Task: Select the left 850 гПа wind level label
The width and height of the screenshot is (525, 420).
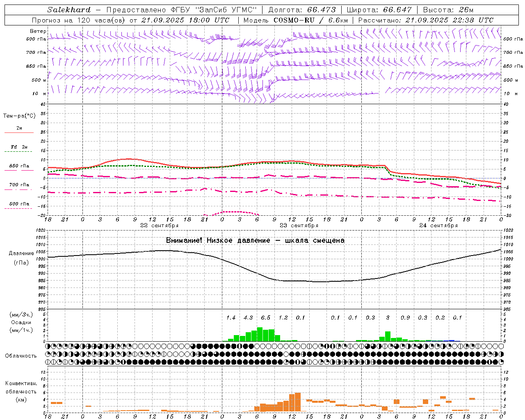Action: (37, 66)
